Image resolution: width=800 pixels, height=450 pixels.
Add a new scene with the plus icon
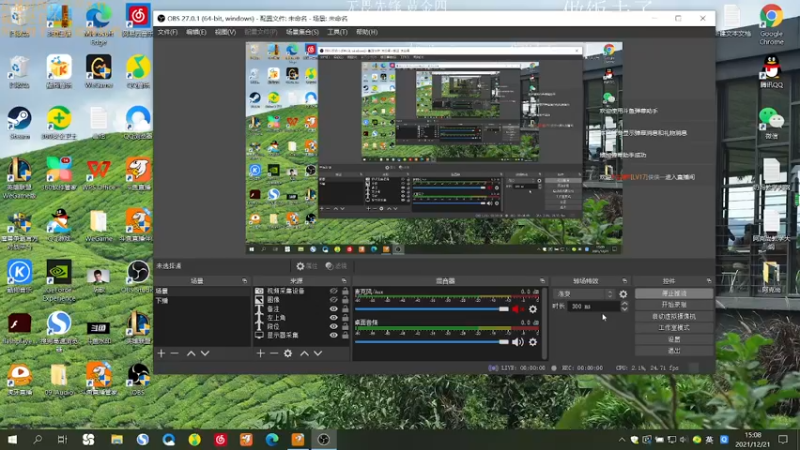pos(161,353)
